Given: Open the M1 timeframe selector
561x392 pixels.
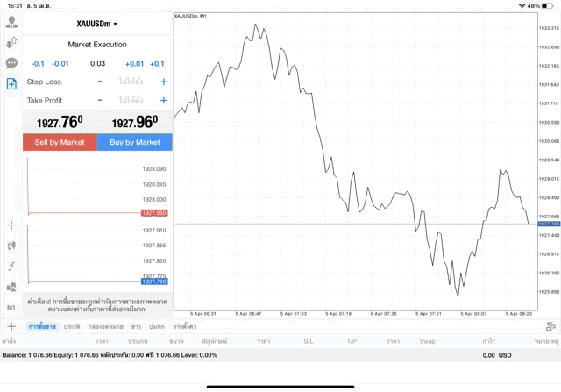Looking at the screenshot, I should (11, 308).
